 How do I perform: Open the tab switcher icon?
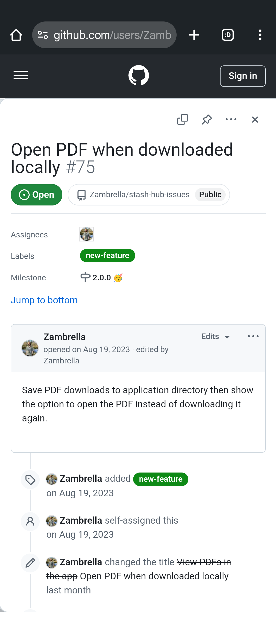[x=228, y=35]
